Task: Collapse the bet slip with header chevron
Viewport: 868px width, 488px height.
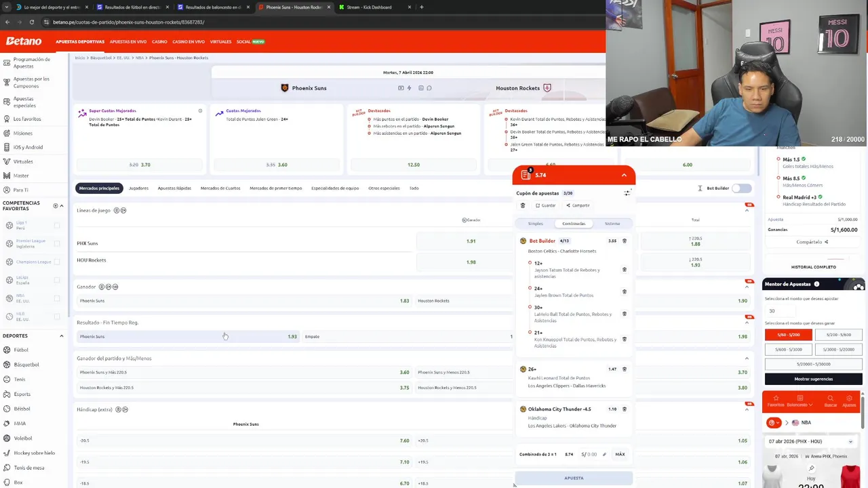Action: tap(624, 176)
